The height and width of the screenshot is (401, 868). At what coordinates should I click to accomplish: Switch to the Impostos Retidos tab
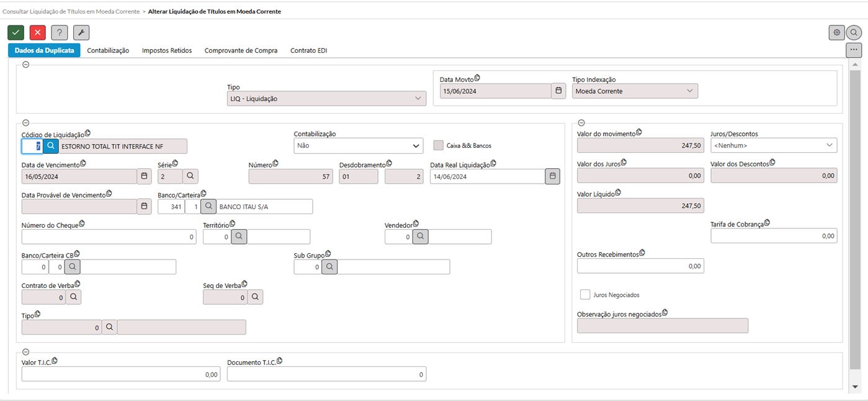tap(167, 51)
